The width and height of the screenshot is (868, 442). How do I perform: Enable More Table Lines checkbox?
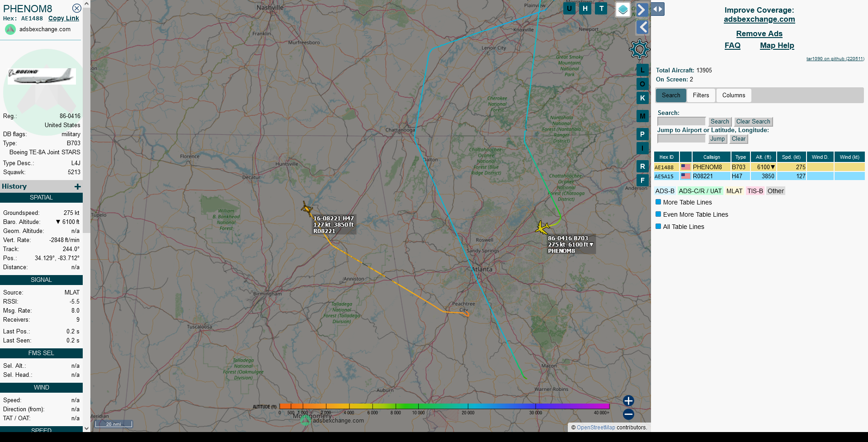[659, 202]
